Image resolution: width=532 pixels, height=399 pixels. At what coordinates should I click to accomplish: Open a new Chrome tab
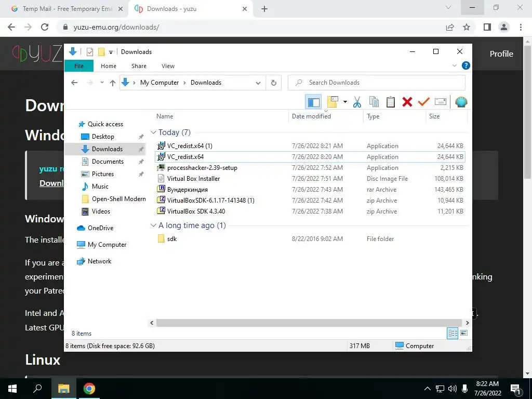pyautogui.click(x=264, y=9)
